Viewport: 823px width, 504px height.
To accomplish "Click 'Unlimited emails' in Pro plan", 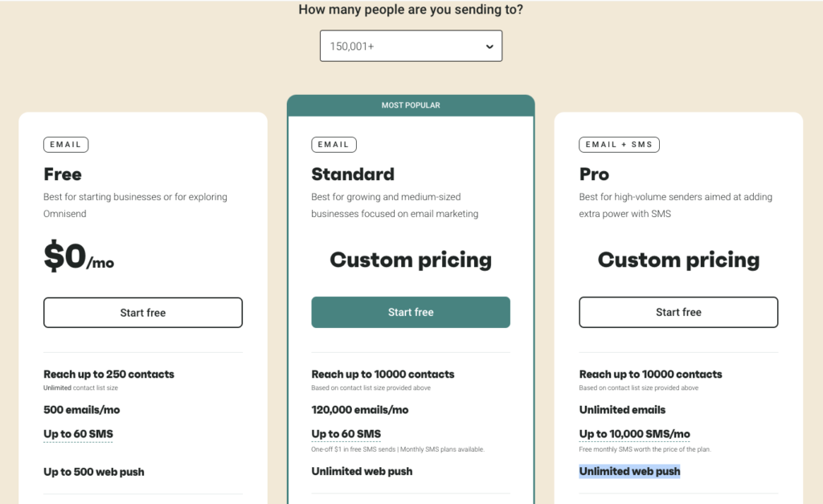I will tap(622, 410).
